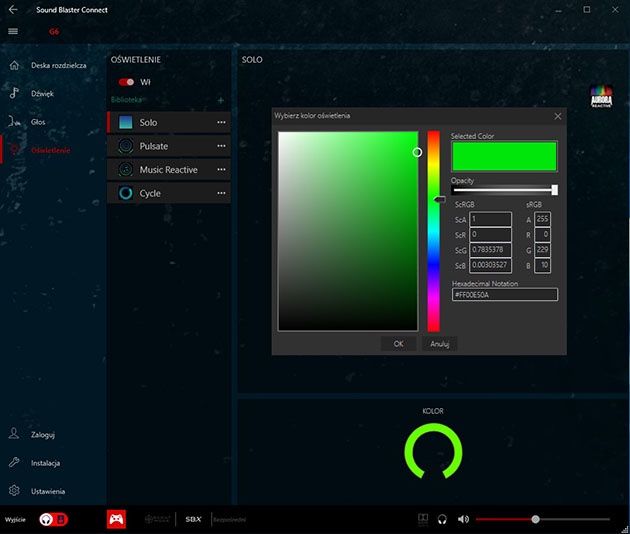
Task: Select the Pulsate lighting preset
Action: pos(169,146)
